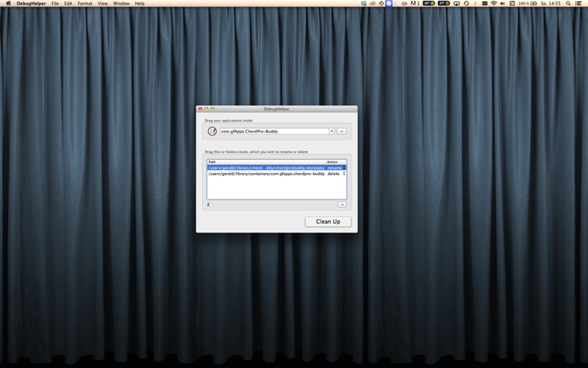Open the Help menu

coord(140,4)
